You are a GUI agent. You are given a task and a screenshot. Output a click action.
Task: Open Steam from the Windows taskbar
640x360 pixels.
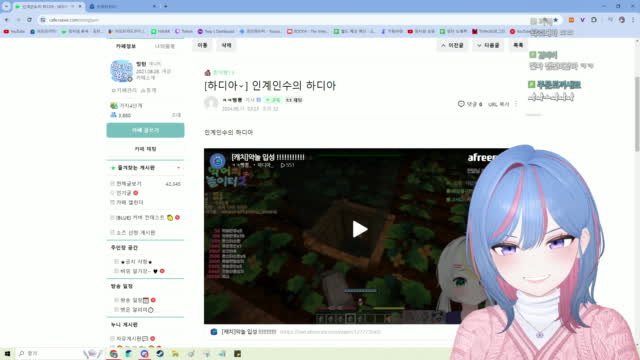160,353
